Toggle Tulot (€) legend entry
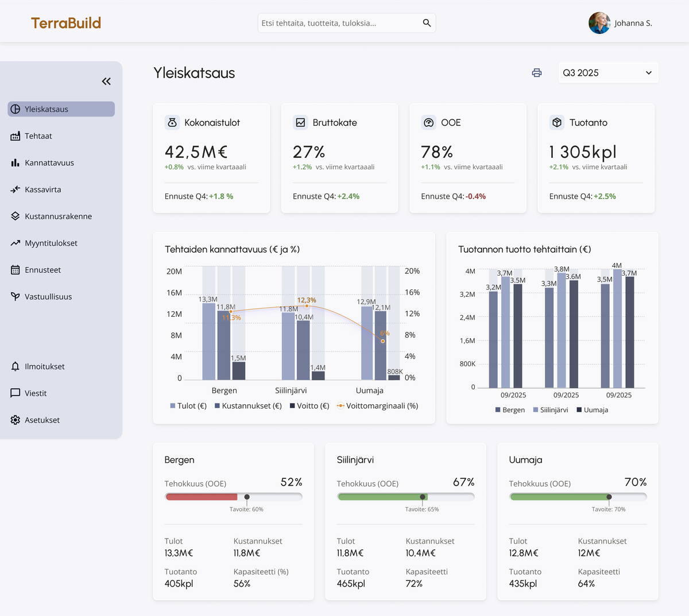Image resolution: width=689 pixels, height=616 pixels. tap(188, 406)
